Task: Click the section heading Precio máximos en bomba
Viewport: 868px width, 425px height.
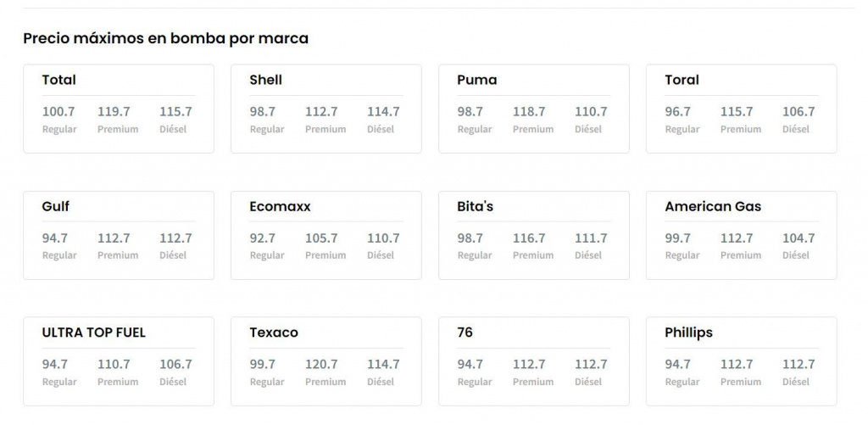Action: pos(165,38)
